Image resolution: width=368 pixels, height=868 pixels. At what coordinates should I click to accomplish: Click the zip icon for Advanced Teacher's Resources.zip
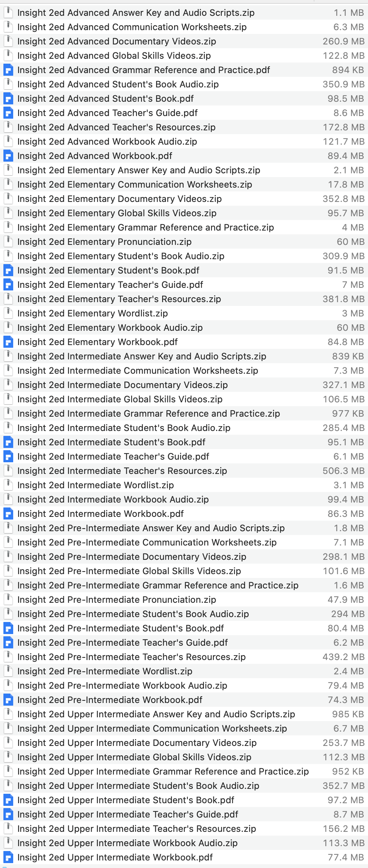click(8, 127)
